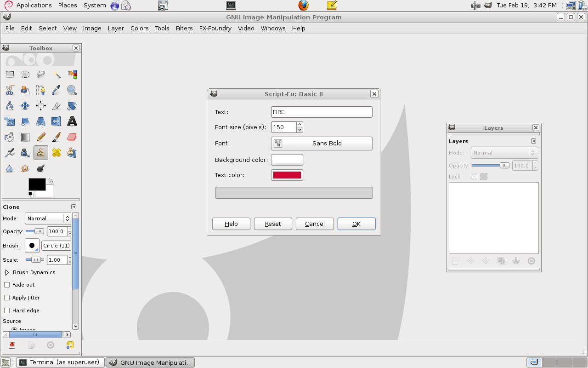Select the Smudge tool
588x368 pixels.
[25, 168]
